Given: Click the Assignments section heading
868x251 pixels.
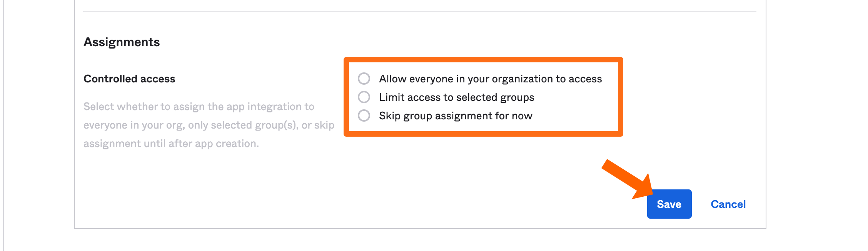Looking at the screenshot, I should point(122,42).
